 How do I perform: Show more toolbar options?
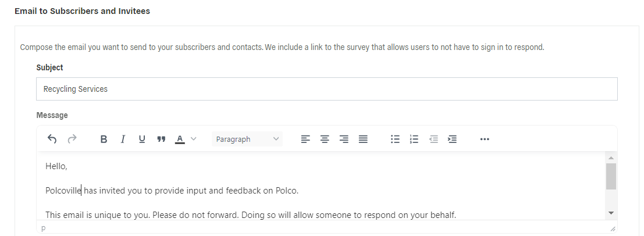[485, 139]
